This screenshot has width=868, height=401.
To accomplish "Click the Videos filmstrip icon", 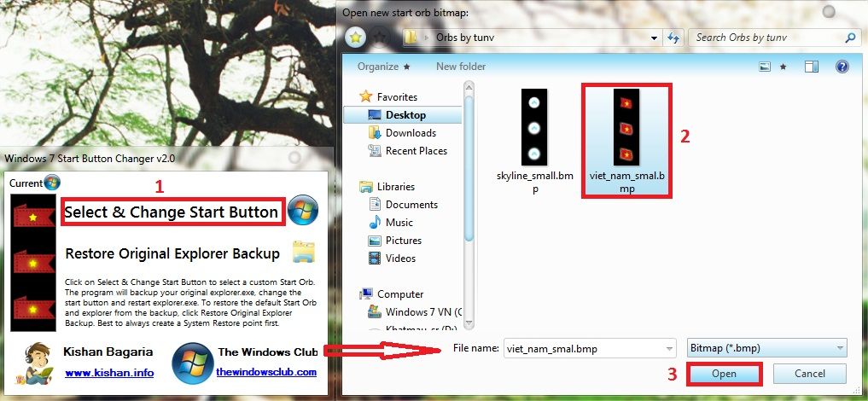I will pos(375,258).
